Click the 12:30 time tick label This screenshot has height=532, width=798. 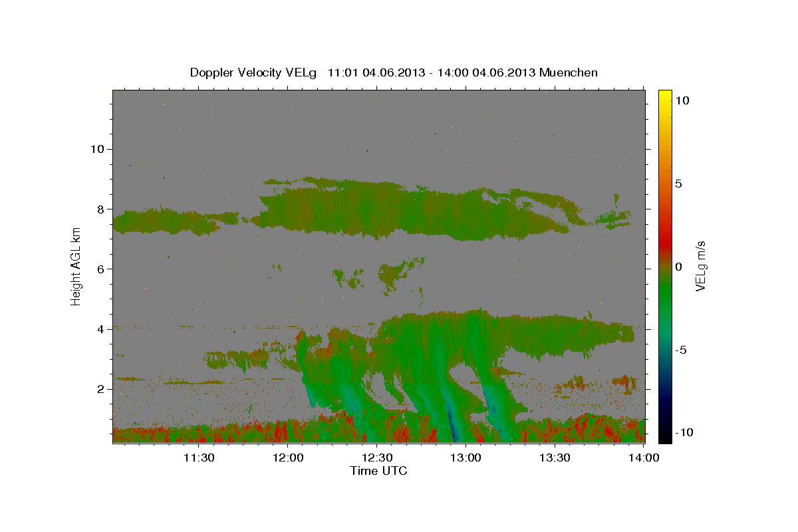click(x=376, y=458)
